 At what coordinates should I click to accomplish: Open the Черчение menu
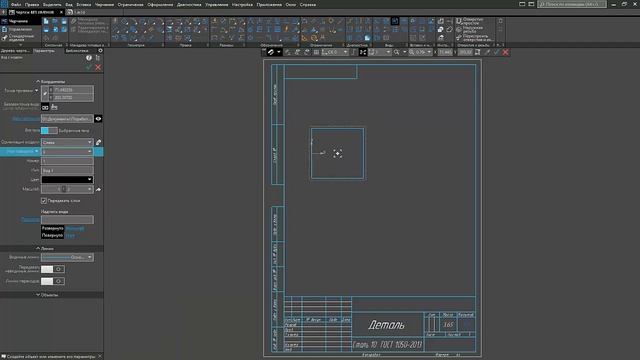(x=104, y=4)
